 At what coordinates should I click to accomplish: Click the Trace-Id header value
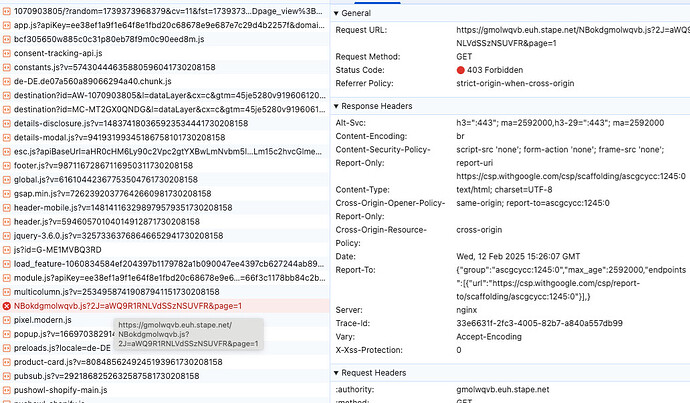pos(540,323)
